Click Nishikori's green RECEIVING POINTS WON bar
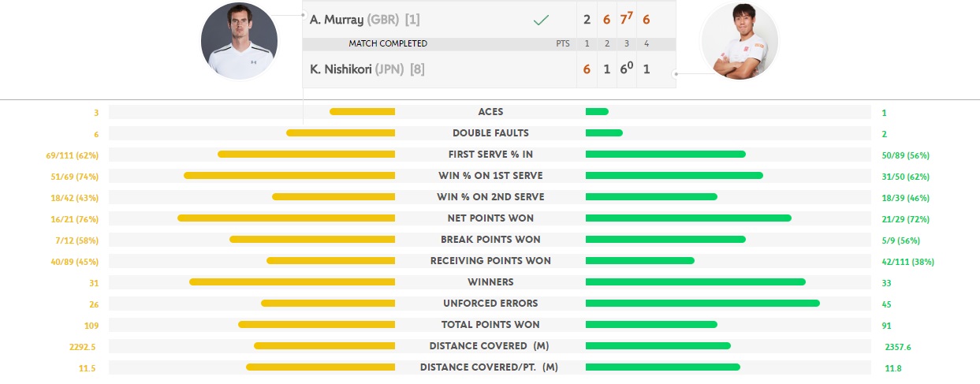Screen dimensions: 980x384 pos(640,261)
